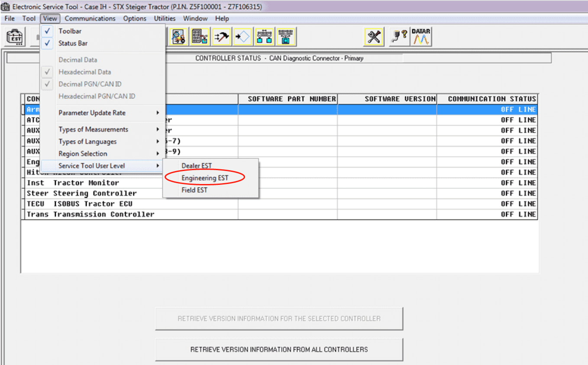Click the diagnostic forklift screen toolbar icon
Screen dimensions: 588x365
click(x=178, y=37)
